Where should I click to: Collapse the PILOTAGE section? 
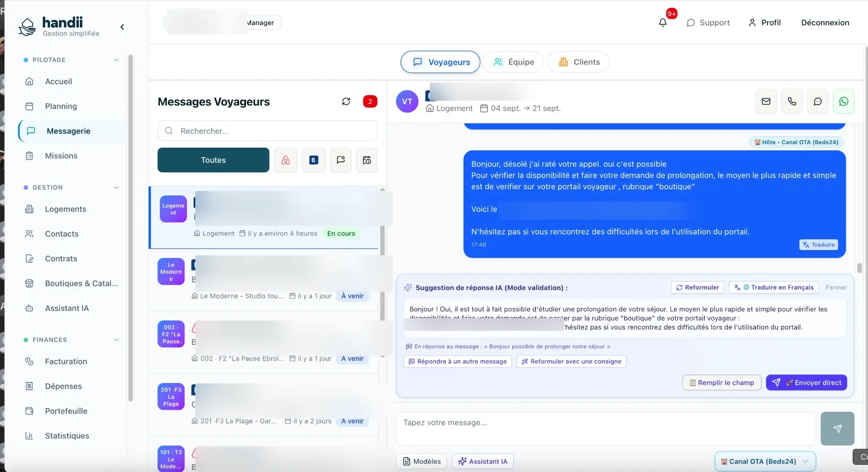(x=116, y=60)
